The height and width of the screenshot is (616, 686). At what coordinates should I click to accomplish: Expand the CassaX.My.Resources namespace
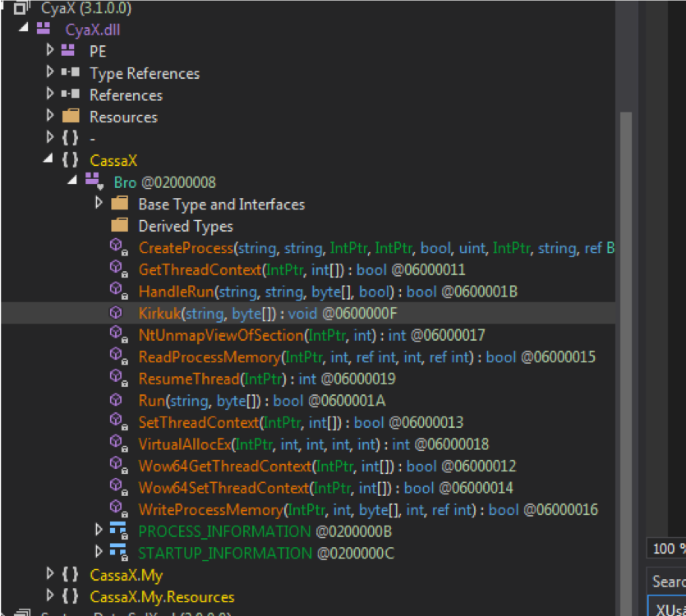(x=50, y=596)
